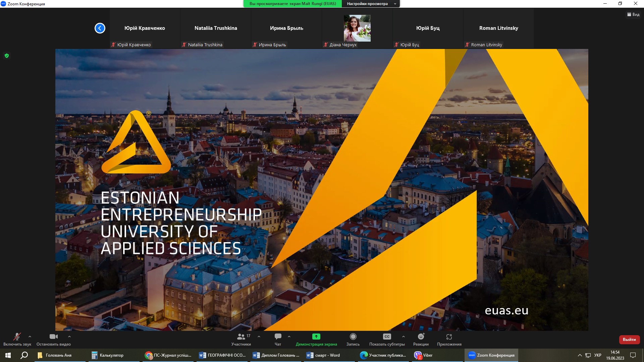Image resolution: width=644 pixels, height=362 pixels.
Task: Expand subtitles options arrow
Action: tap(404, 337)
